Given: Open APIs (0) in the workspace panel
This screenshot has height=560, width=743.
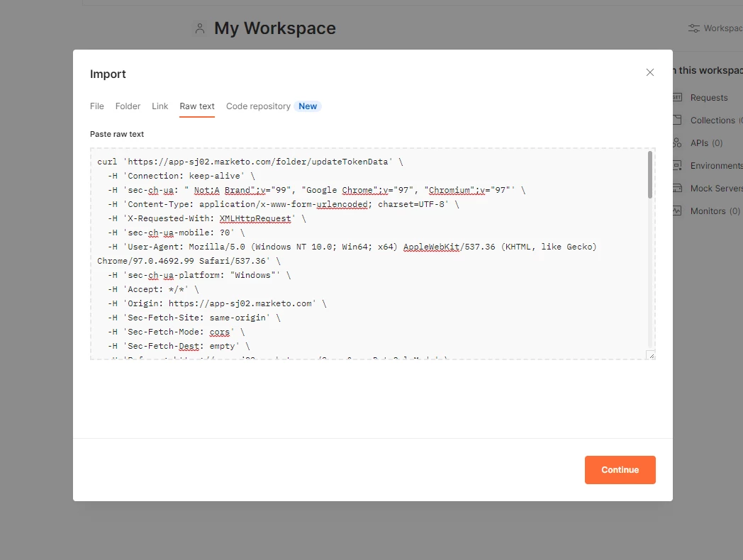Looking at the screenshot, I should click(x=706, y=143).
